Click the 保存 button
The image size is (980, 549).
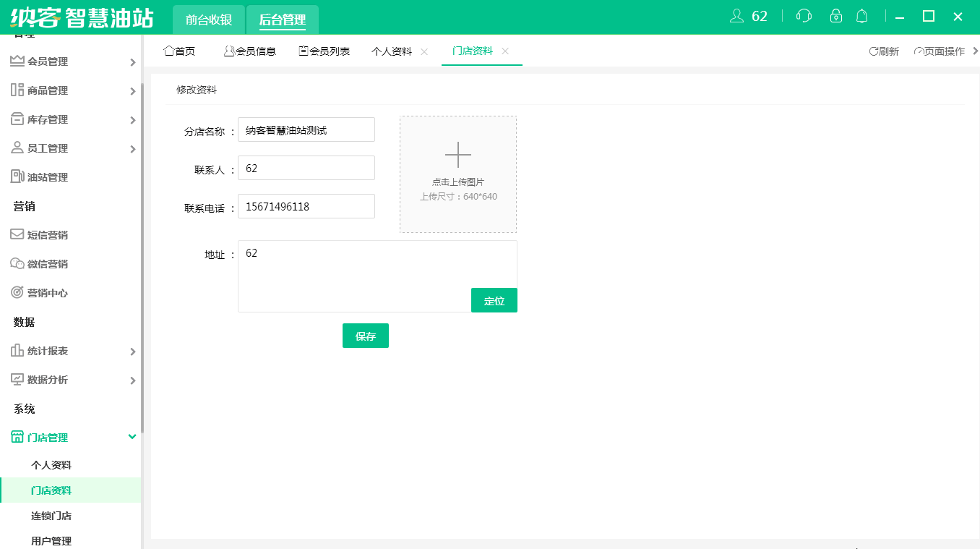[x=365, y=335]
